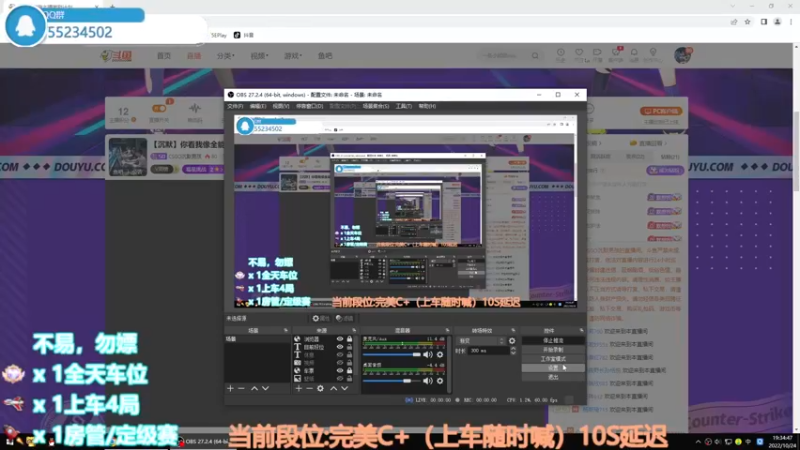
Task: Move source up in sources toolbar
Action: tap(334, 388)
